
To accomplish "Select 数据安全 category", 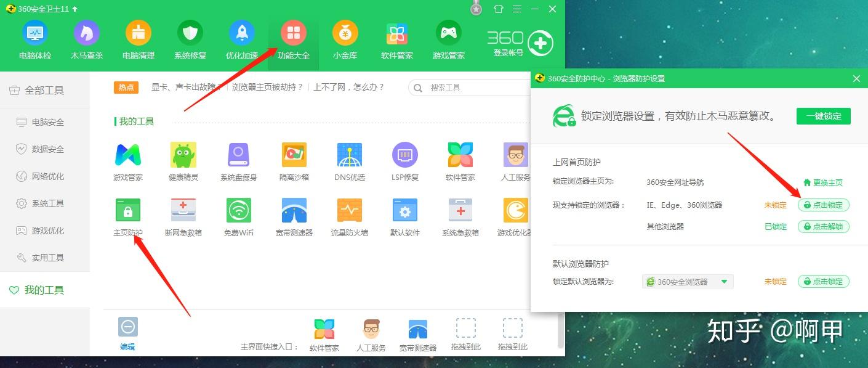I will click(x=45, y=149).
